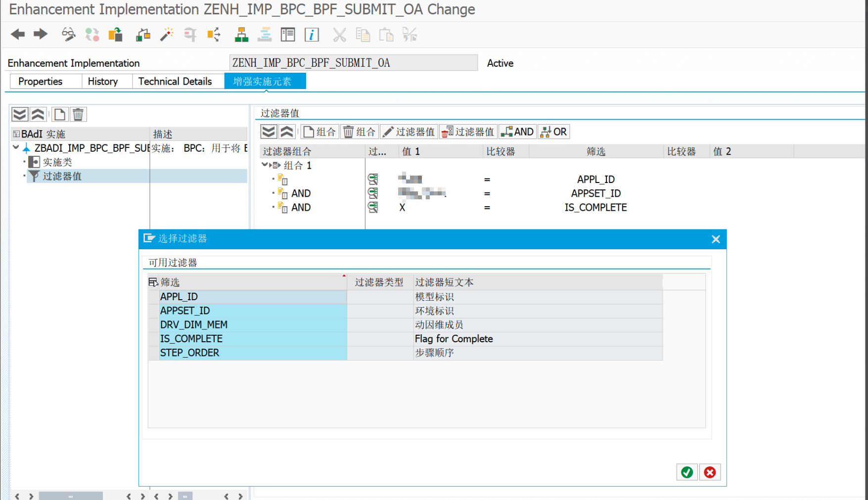Insert an OR filter condition
The height and width of the screenshot is (500, 868).
click(553, 132)
